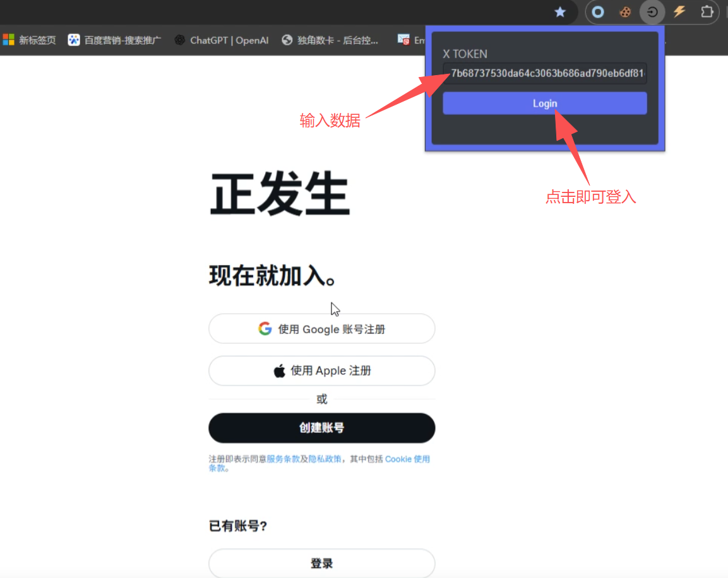This screenshot has height=578, width=728.
Task: Click the X token login extension icon
Action: (652, 12)
